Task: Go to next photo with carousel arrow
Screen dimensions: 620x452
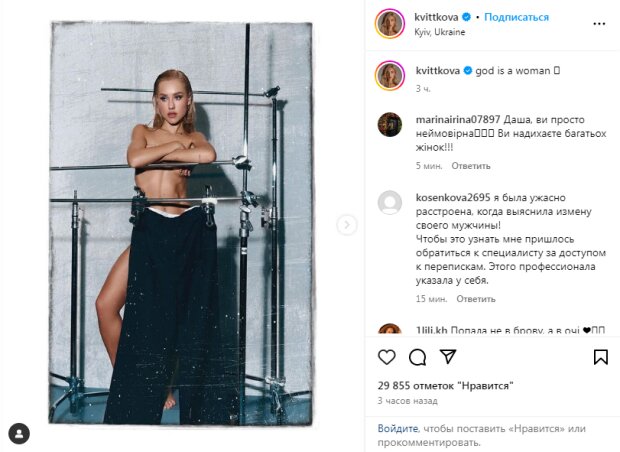Action: (x=347, y=225)
